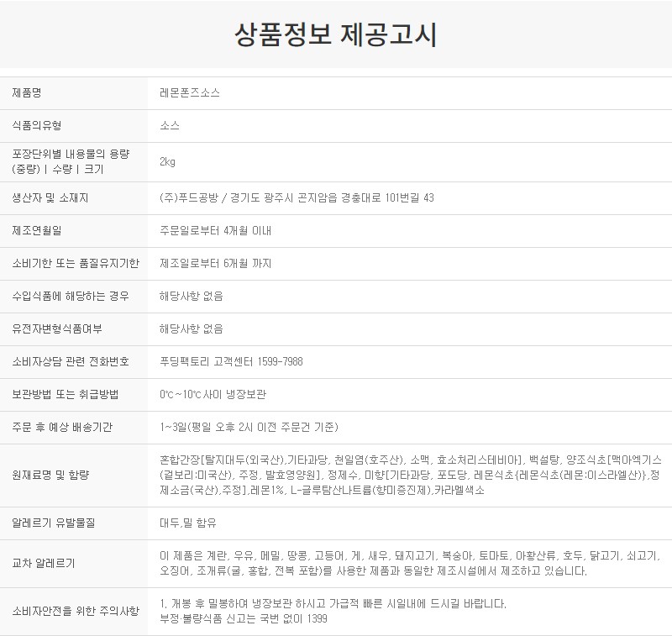Select the 소비자안전을 위한 주의사항 label
The image size is (672, 636).
point(76,611)
